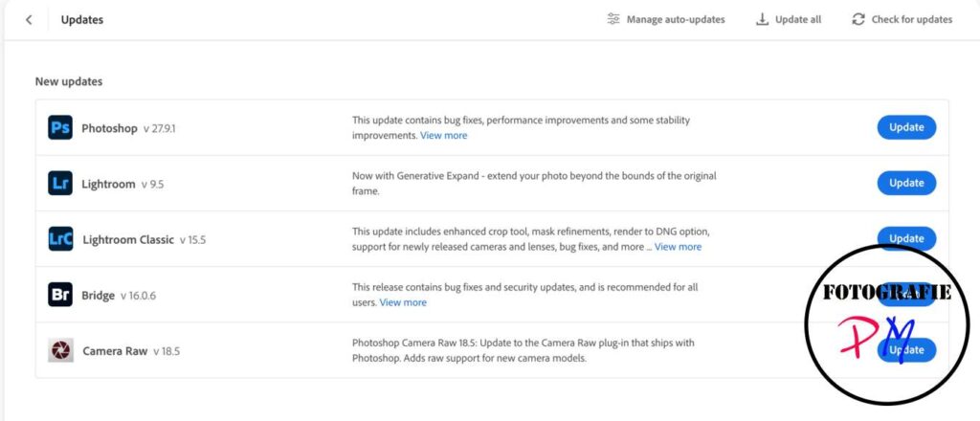The width and height of the screenshot is (980, 421).
Task: Update Photoshop v 27.9.1
Action: pyautogui.click(x=906, y=127)
